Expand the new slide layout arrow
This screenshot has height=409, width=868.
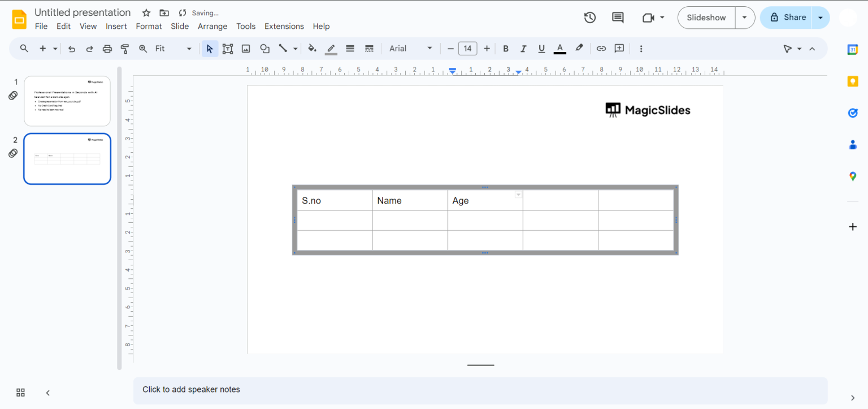(x=55, y=49)
